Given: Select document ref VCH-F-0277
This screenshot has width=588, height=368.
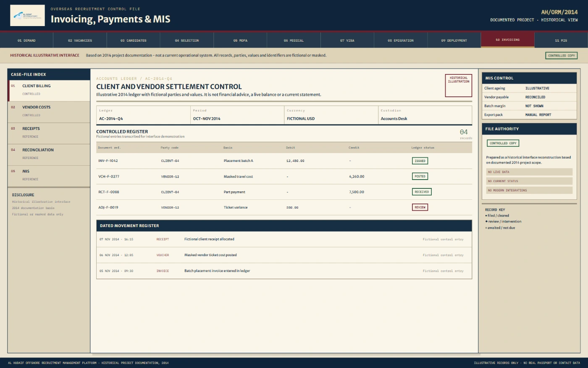Looking at the screenshot, I should click(x=109, y=176).
